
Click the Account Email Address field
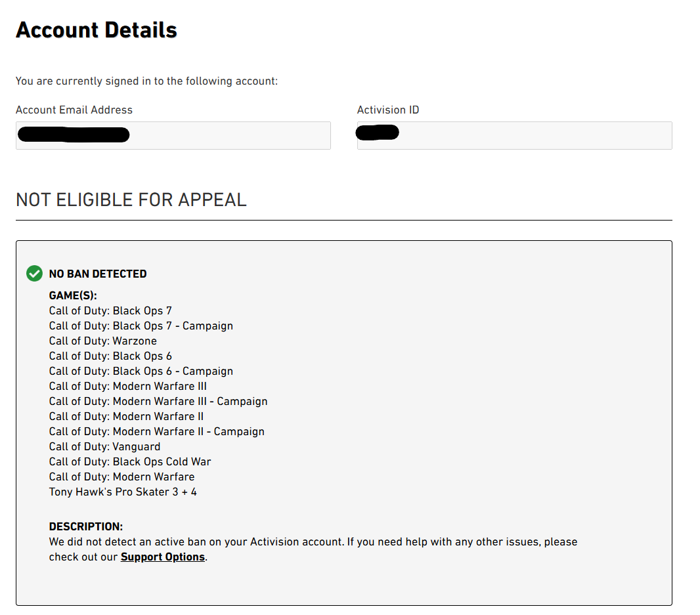(173, 135)
